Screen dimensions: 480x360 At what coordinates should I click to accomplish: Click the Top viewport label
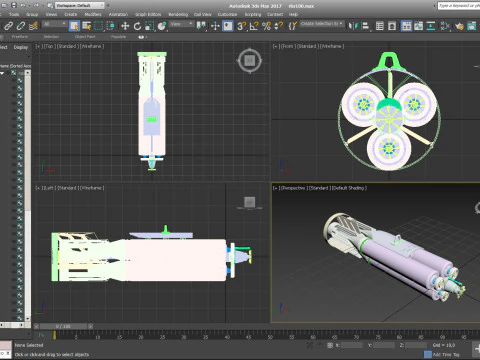tap(49, 46)
